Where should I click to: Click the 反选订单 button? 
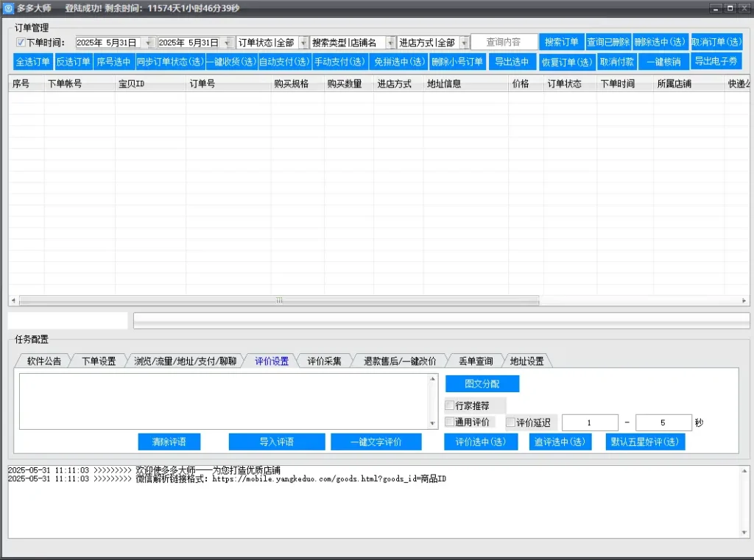point(73,62)
